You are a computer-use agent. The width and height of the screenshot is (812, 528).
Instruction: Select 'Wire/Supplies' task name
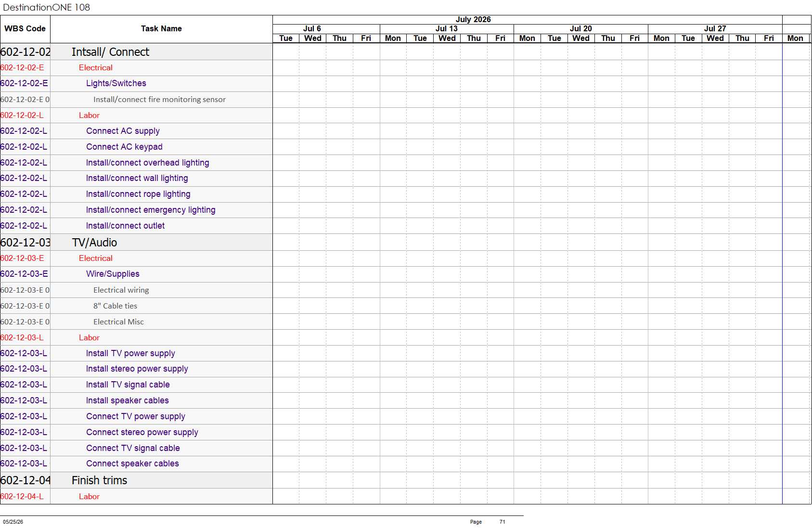pos(113,274)
